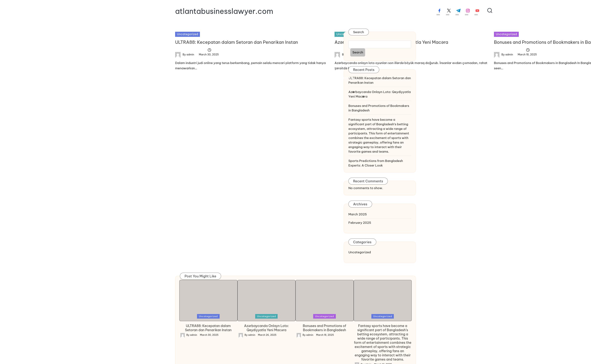The width and height of the screenshot is (591, 364).
Task: Open the X (Twitter) social icon
Action: click(x=449, y=11)
